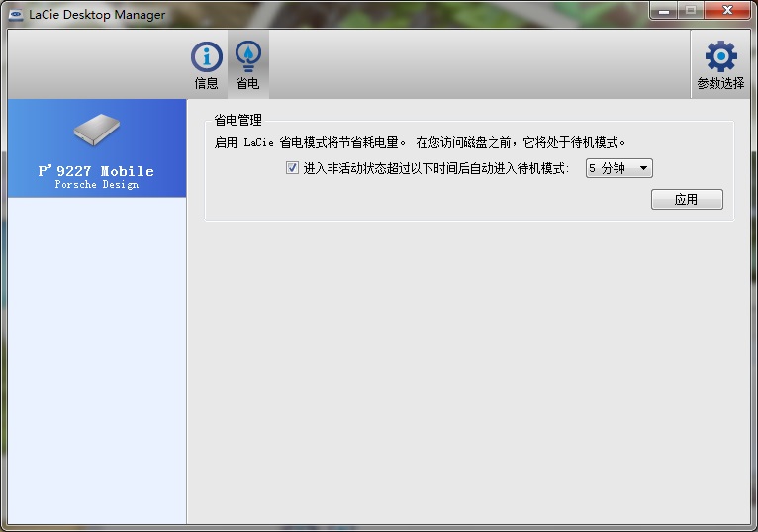Click the blue 信息 info circle icon

pyautogui.click(x=206, y=56)
